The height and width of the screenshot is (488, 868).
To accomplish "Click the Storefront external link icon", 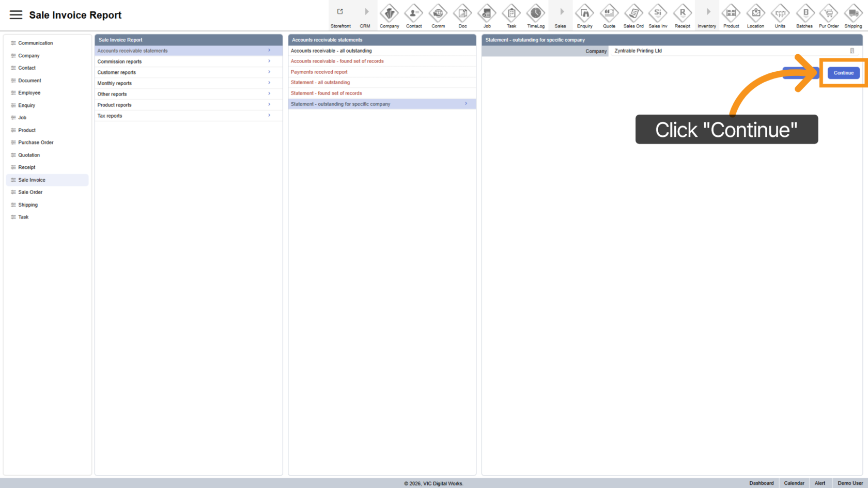I will [x=340, y=12].
